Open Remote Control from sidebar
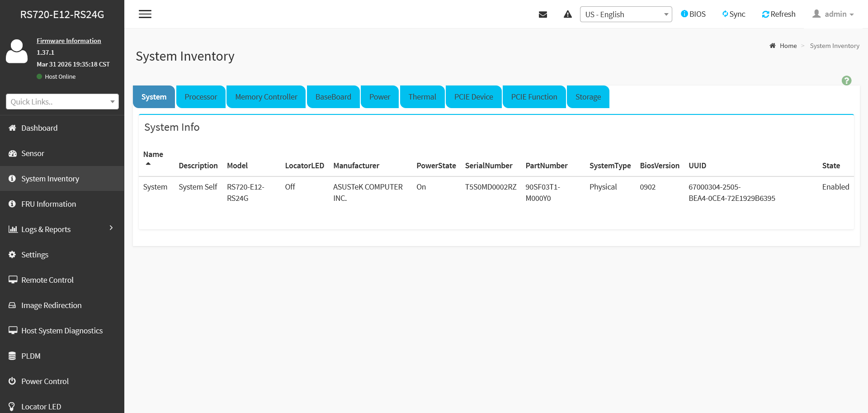Screen dimensions: 868x413 62,280
